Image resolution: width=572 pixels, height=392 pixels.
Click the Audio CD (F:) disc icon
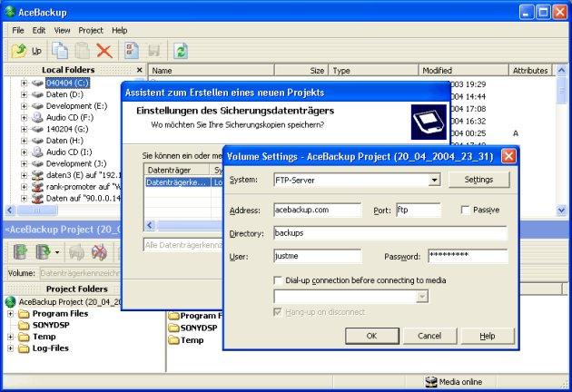[x=37, y=117]
